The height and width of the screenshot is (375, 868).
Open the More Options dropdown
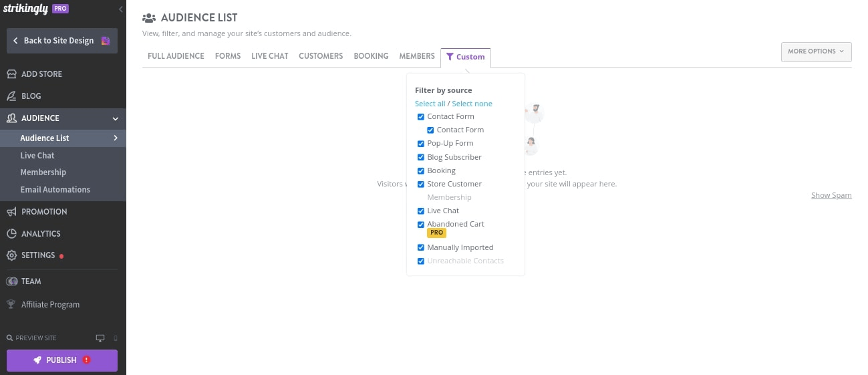point(817,51)
